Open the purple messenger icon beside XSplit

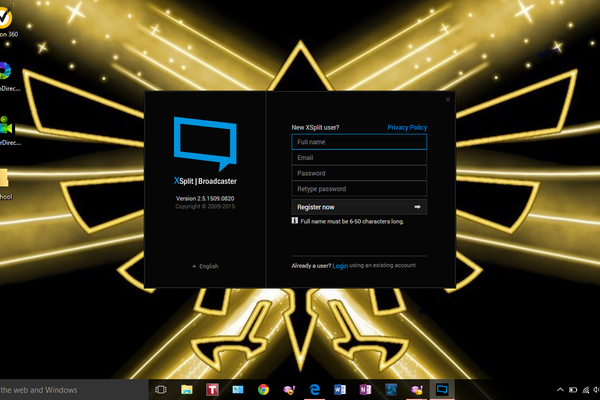click(x=416, y=390)
